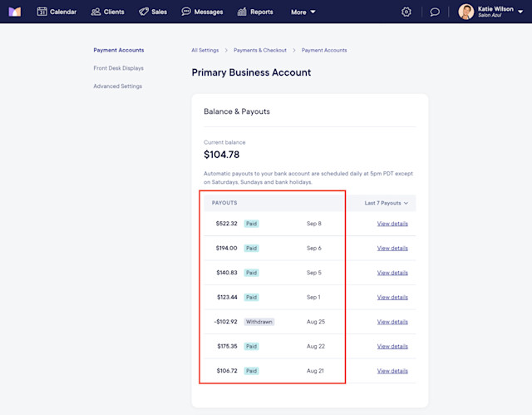
Task: View details for the Aug 21 payout
Action: tap(392, 371)
